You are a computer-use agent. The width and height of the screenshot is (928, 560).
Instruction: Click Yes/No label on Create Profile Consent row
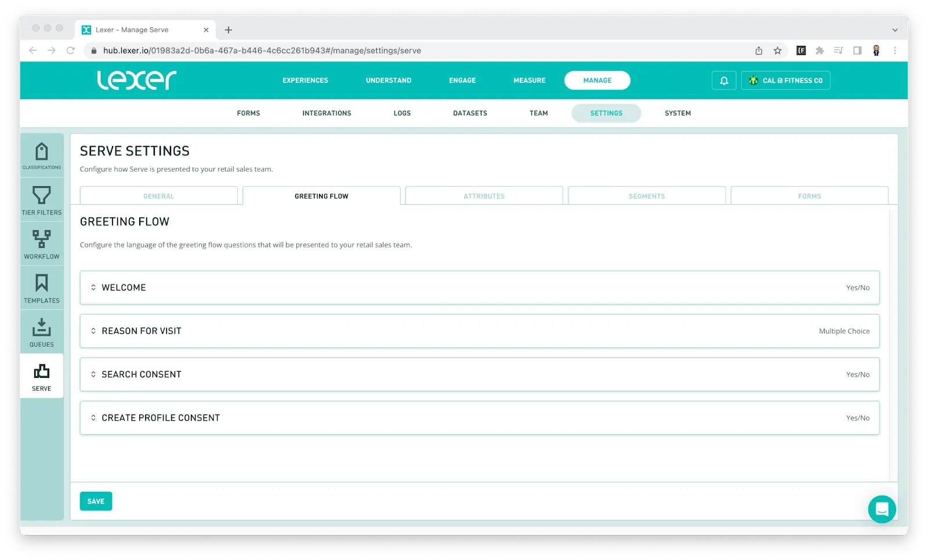pos(858,418)
